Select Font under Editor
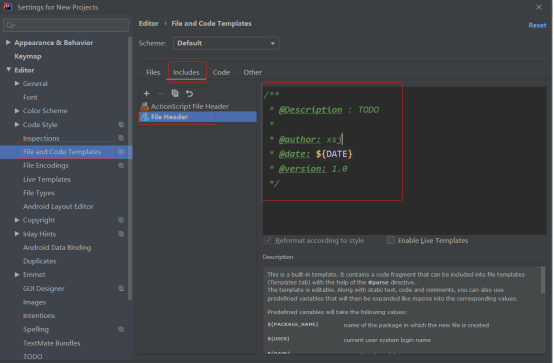Viewport: 554px width, 363px height. 30,97
